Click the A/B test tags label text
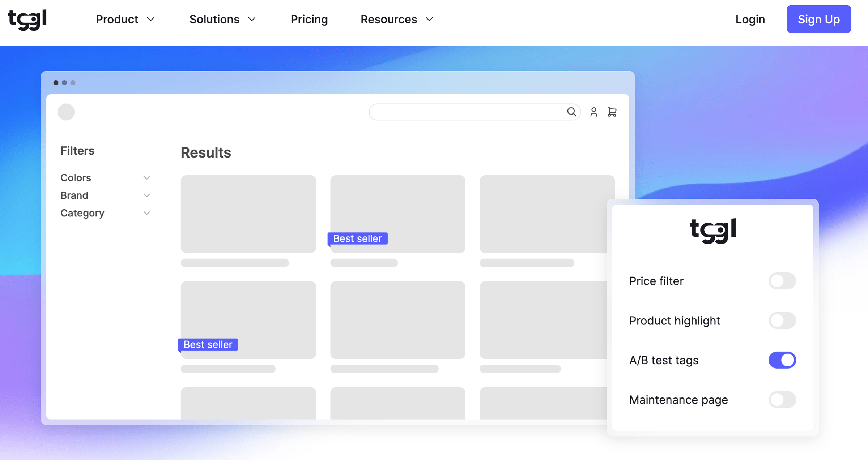Image resolution: width=868 pixels, height=460 pixels. 664,360
